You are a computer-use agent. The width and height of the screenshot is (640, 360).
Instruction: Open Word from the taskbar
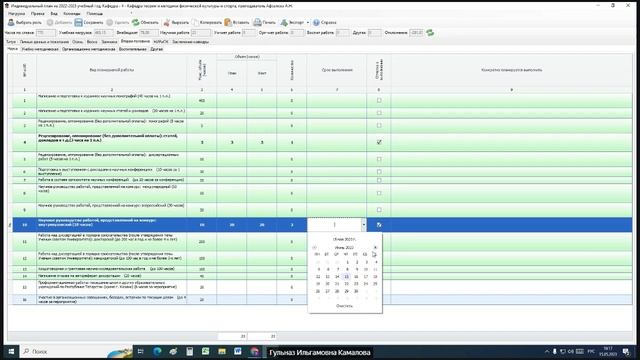238,351
